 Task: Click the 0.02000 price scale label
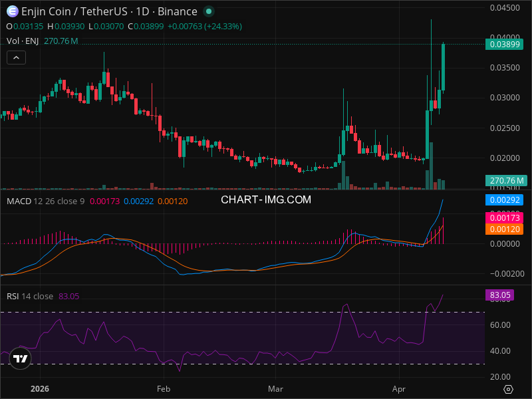pos(505,158)
